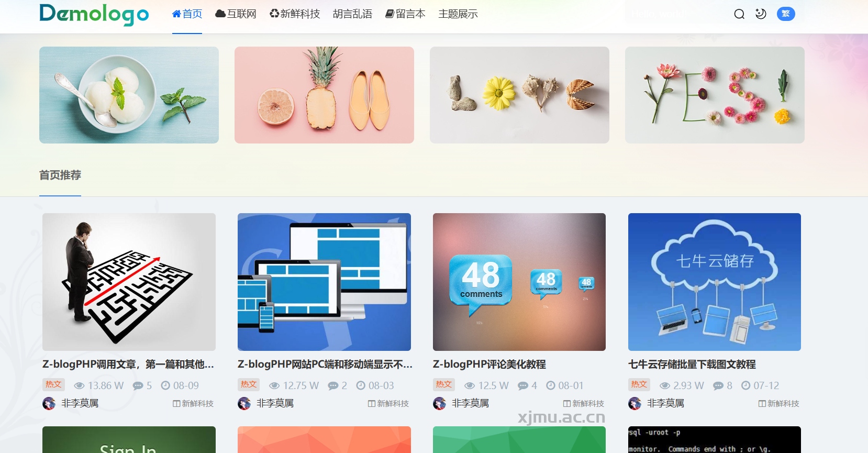
Task: Open 留言本 guestbook page
Action: pyautogui.click(x=405, y=14)
